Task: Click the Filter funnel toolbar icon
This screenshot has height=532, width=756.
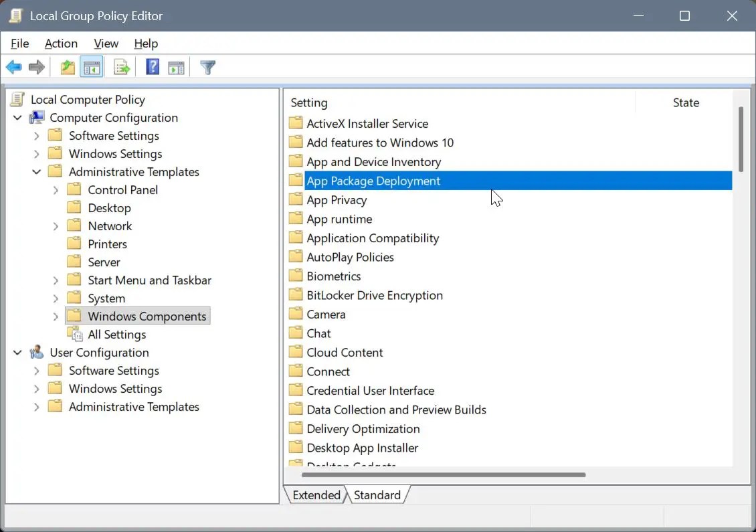Action: 208,67
